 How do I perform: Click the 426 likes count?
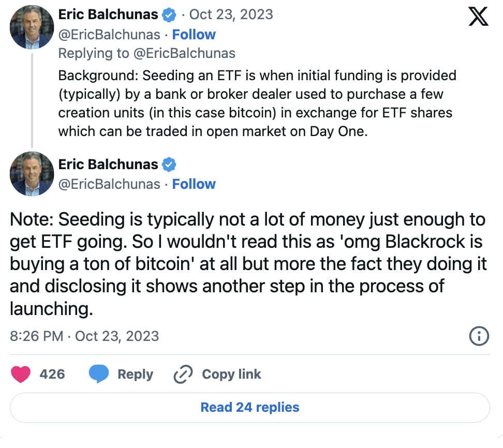click(x=53, y=374)
